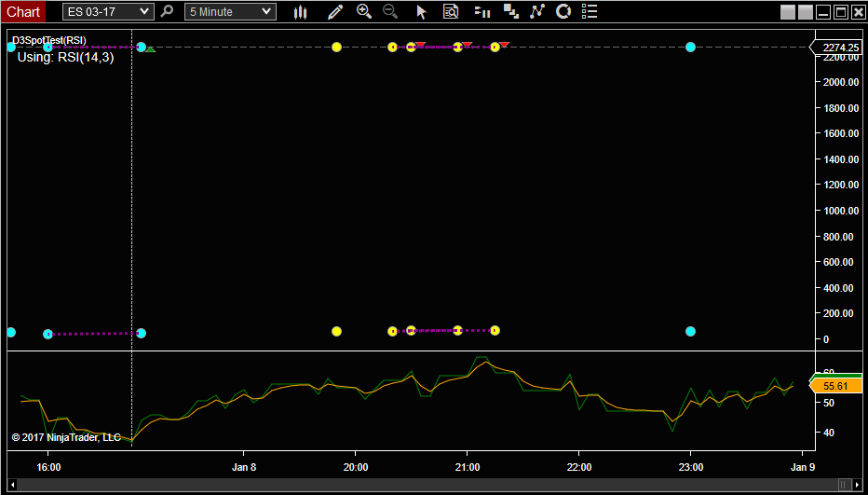The image size is (868, 495).
Task: Expand the ES 03-17 instrument dropdown
Action: 143,12
